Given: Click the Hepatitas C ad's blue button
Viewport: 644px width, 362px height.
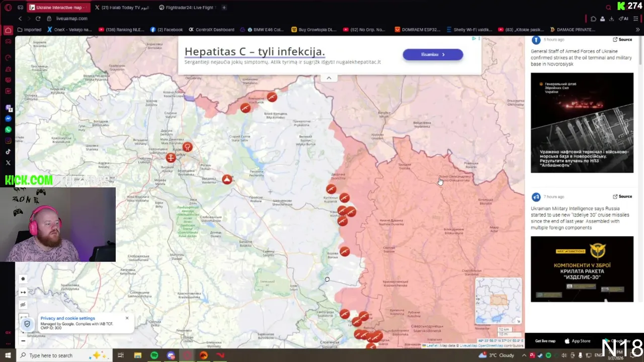Looking at the screenshot, I should click(x=433, y=54).
